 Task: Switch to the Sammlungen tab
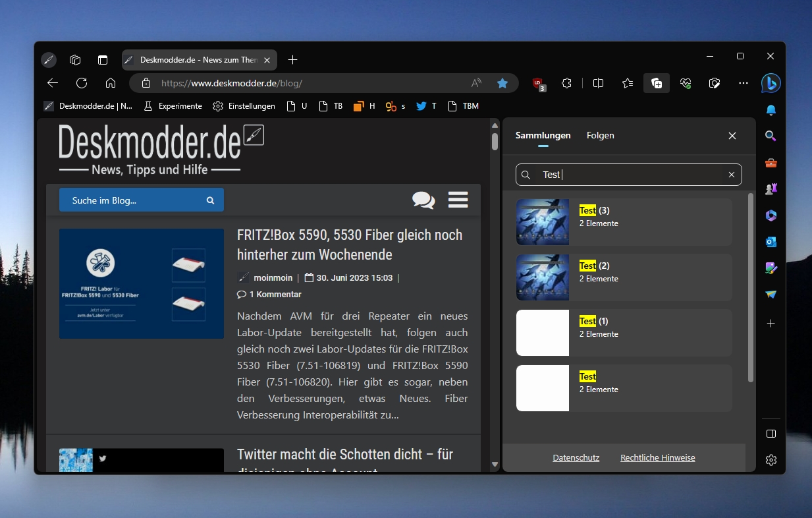(543, 135)
